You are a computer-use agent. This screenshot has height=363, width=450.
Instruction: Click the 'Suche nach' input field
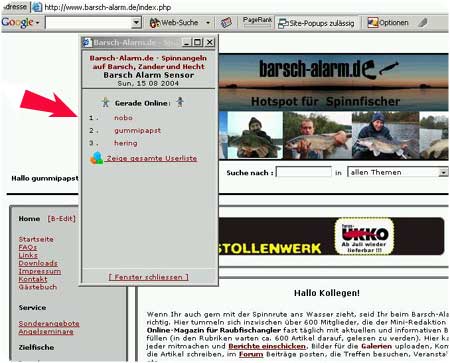304,172
